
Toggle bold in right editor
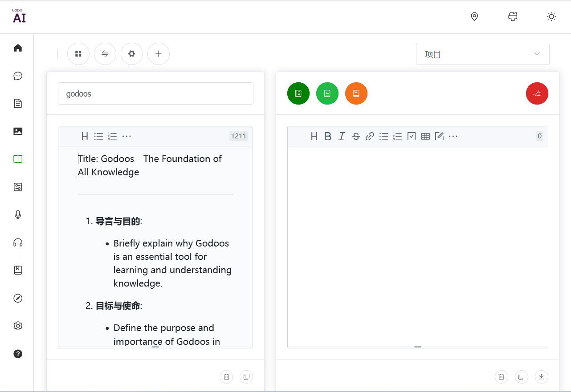click(328, 136)
